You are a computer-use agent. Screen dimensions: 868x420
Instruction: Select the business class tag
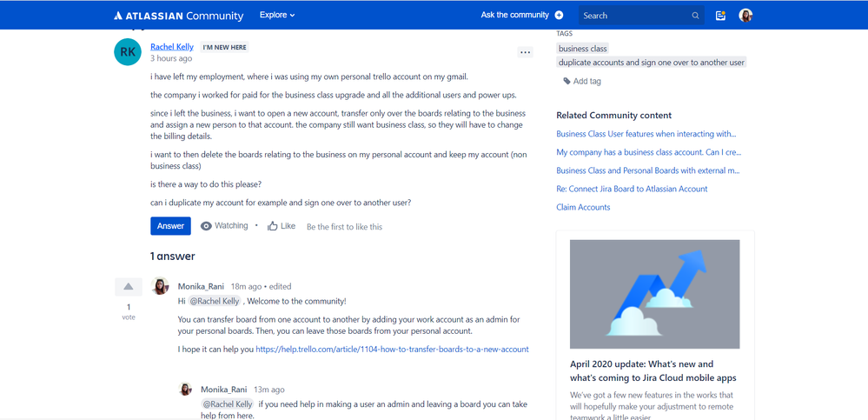pyautogui.click(x=583, y=49)
